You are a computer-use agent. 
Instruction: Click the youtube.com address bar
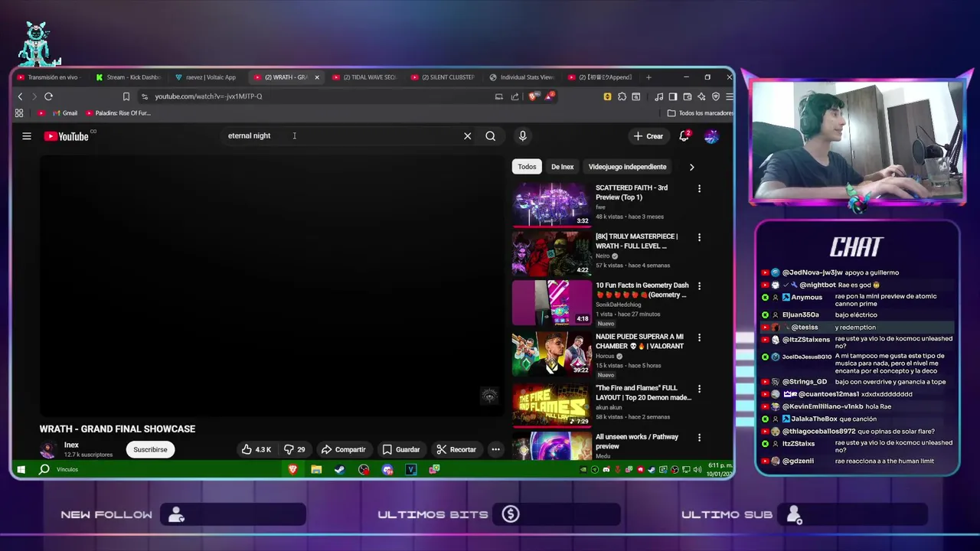coord(314,96)
